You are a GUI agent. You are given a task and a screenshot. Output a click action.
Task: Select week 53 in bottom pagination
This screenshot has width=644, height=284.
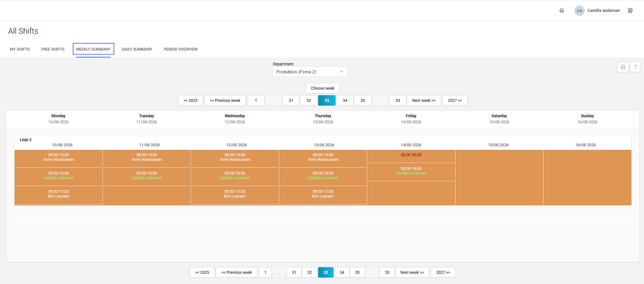click(387, 272)
